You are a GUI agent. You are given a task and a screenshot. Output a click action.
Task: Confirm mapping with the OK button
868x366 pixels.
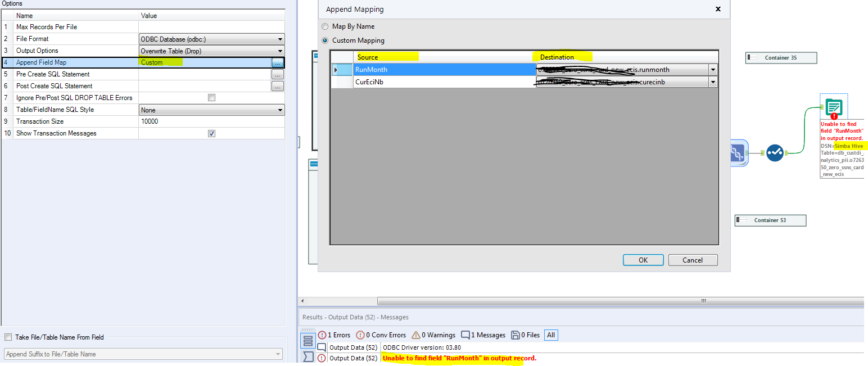(x=643, y=260)
